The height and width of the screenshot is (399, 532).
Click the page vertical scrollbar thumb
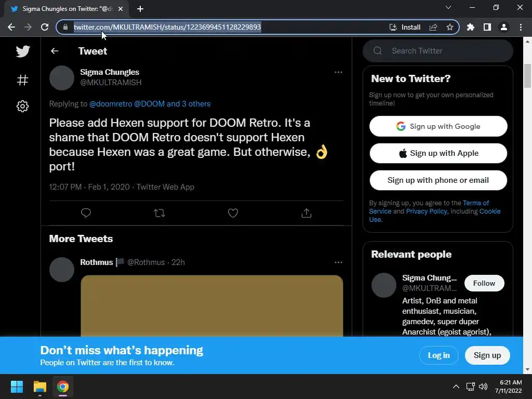pyautogui.click(x=527, y=75)
